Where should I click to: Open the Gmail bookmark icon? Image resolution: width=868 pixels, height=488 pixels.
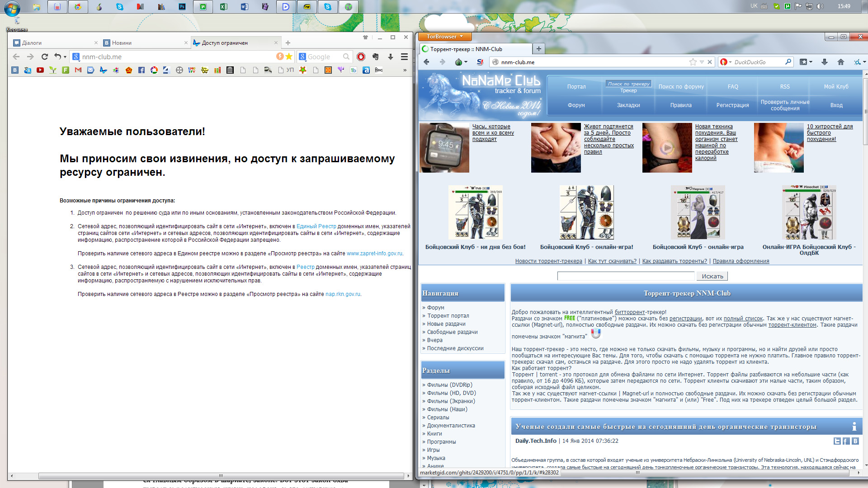(78, 70)
